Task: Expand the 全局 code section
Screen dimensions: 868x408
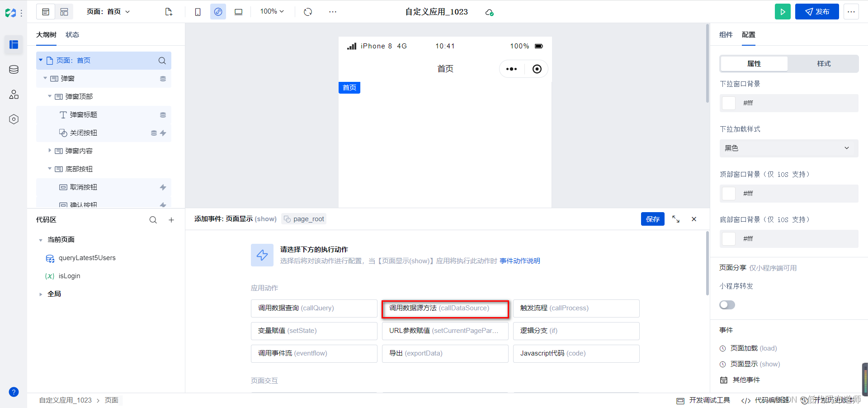Action: pos(41,294)
